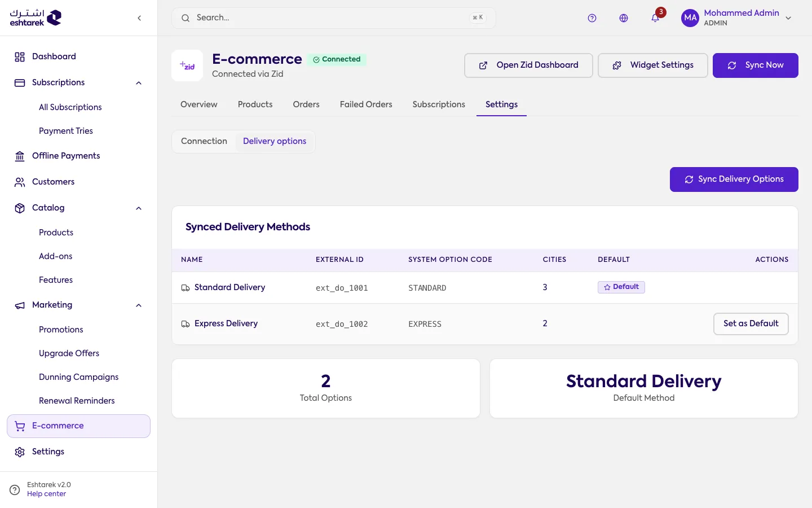Click the Eshtarek logo

point(36,17)
